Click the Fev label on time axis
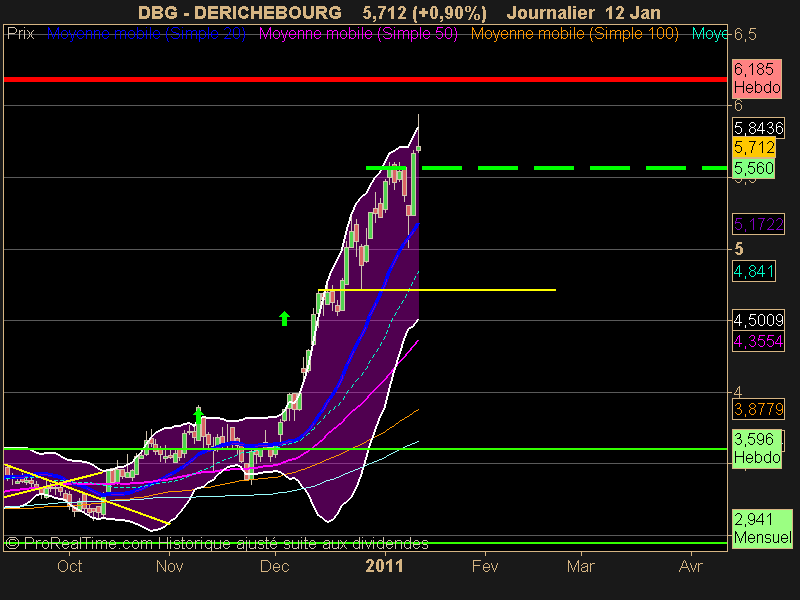Viewport: 800px width, 600px height. point(485,566)
